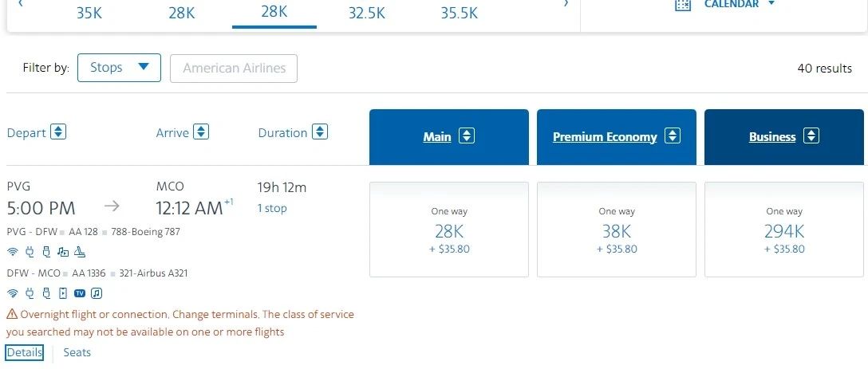Click the power outlet icon for AA 128

coord(30,253)
